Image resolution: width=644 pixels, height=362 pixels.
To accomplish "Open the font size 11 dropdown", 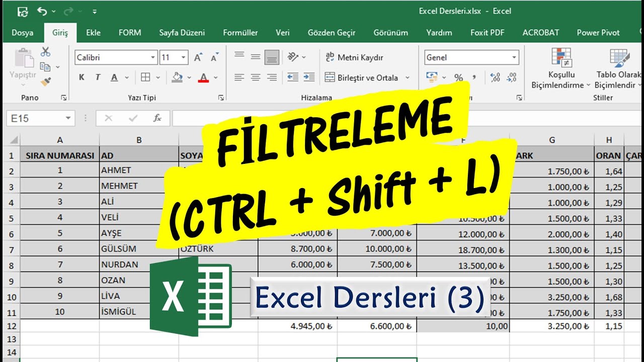I will pyautogui.click(x=184, y=57).
